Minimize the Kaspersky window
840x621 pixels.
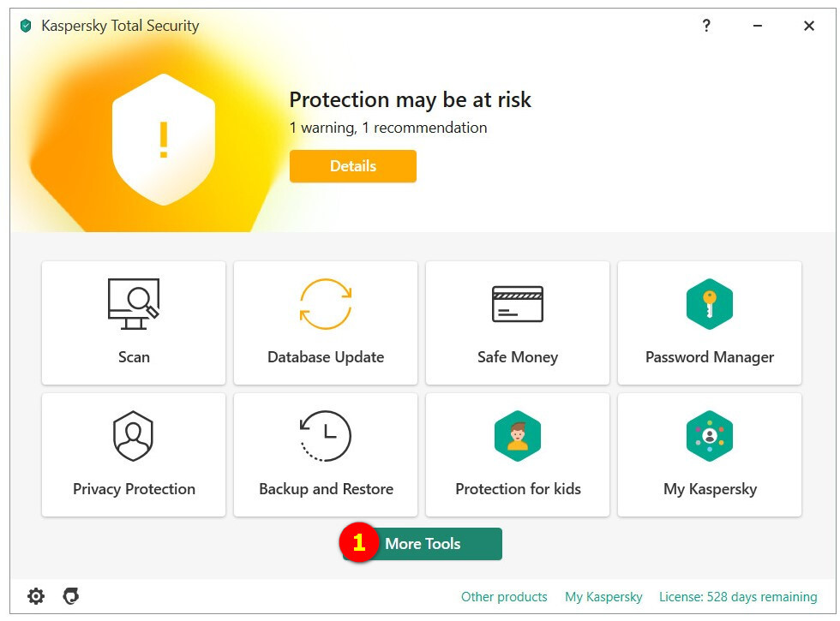click(758, 26)
